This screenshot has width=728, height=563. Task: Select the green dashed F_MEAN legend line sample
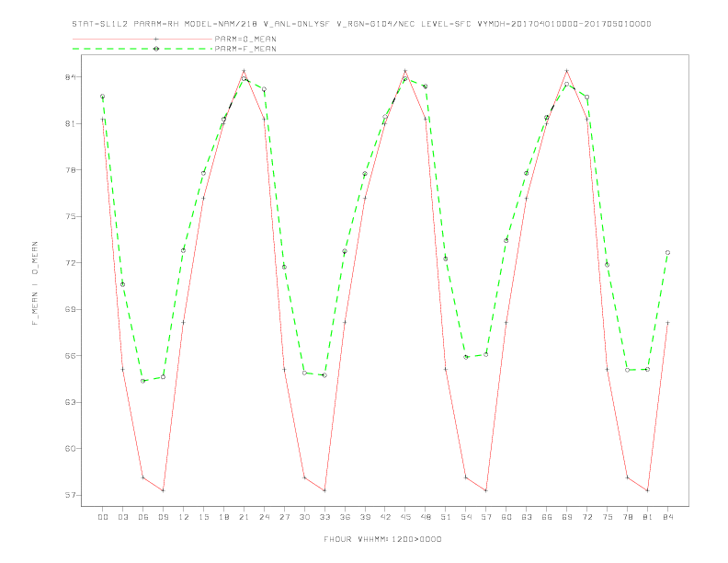point(142,49)
